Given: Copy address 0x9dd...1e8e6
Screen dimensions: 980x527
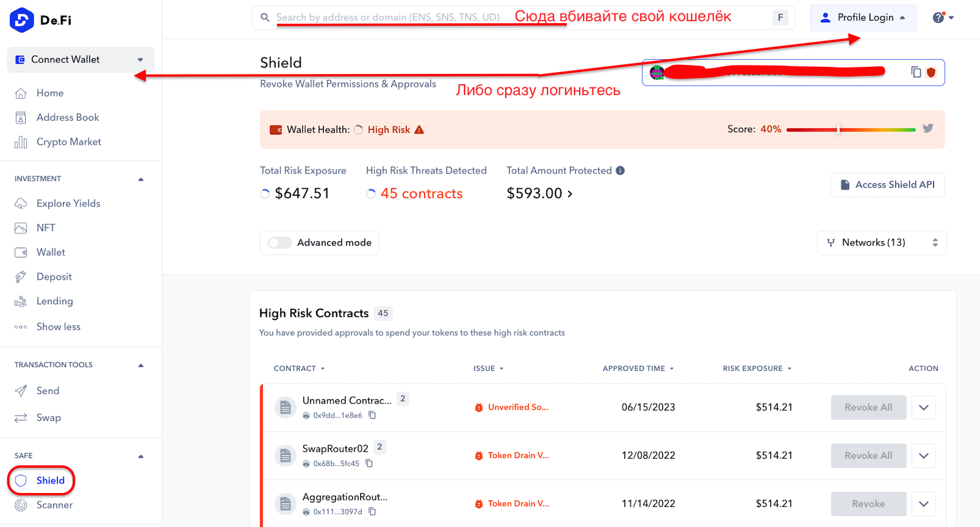Looking at the screenshot, I should point(372,416).
